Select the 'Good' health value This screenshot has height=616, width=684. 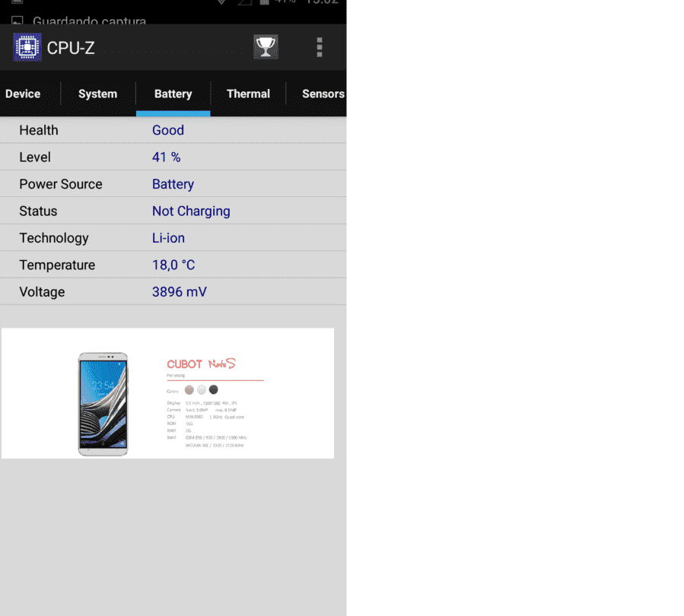168,130
